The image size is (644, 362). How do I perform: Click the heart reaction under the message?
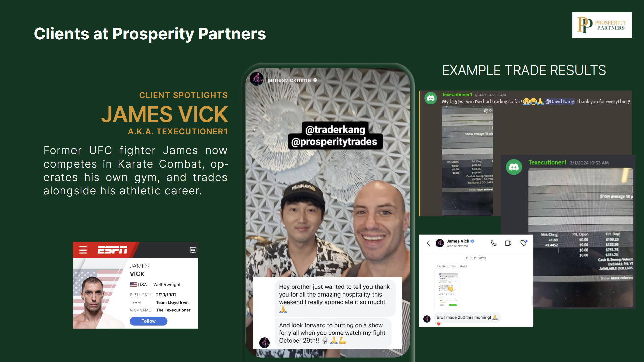(x=438, y=324)
